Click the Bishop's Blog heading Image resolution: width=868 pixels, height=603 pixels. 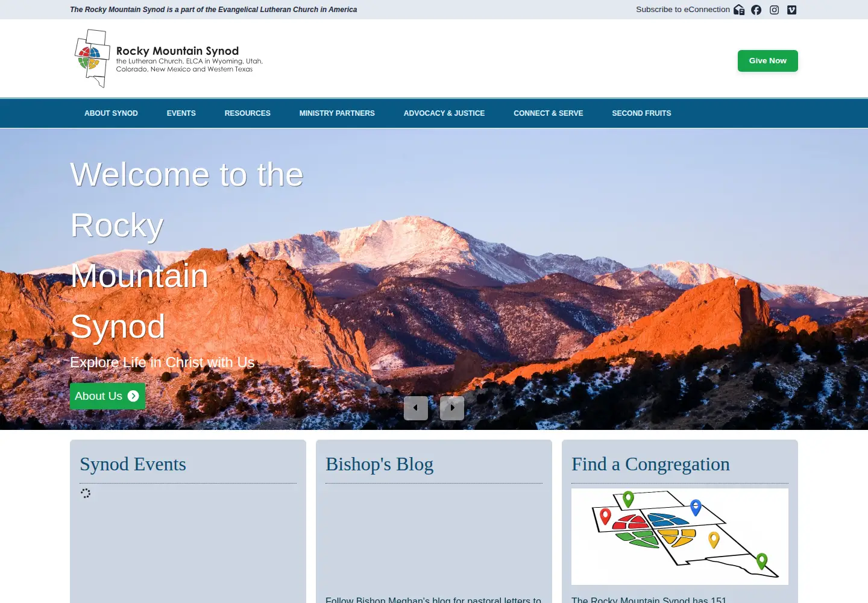[380, 464]
